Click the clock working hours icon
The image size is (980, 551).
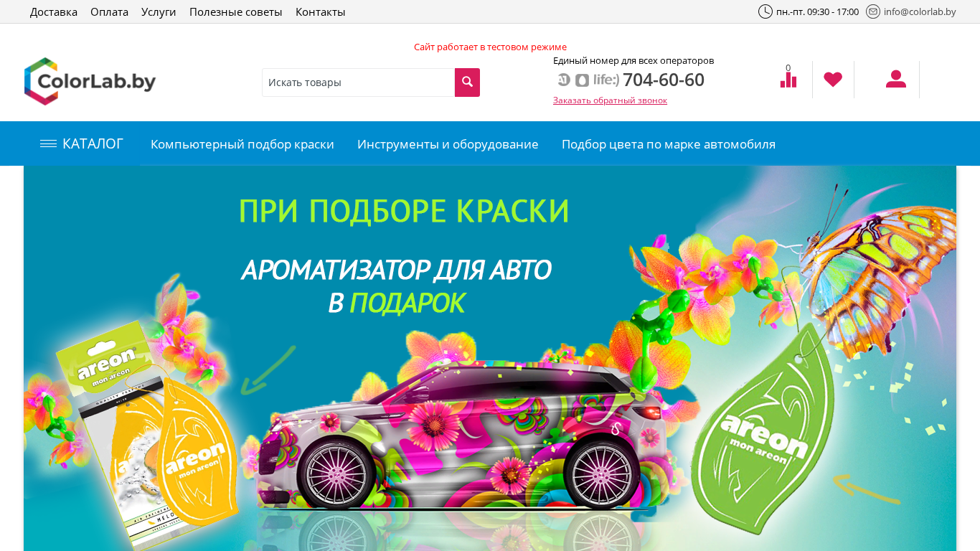[765, 11]
